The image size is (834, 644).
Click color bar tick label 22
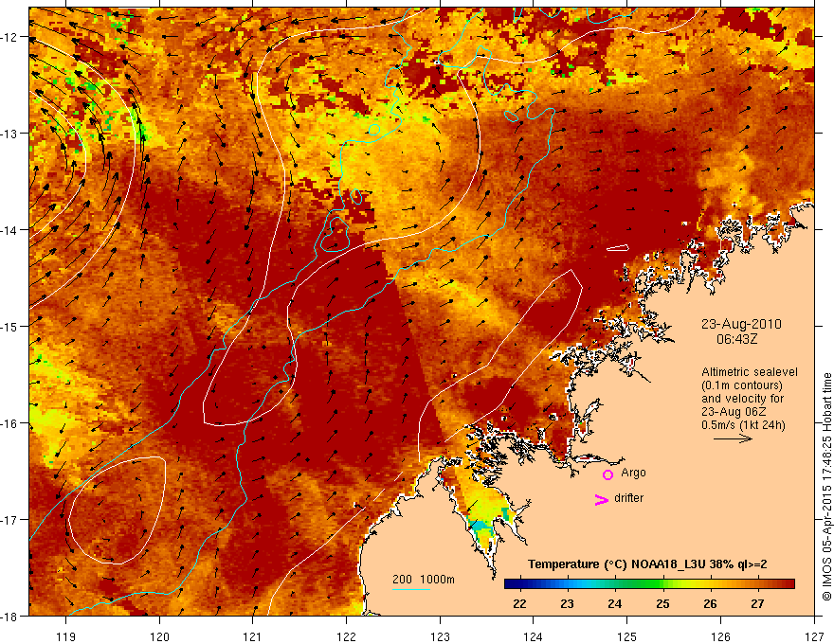click(x=519, y=603)
